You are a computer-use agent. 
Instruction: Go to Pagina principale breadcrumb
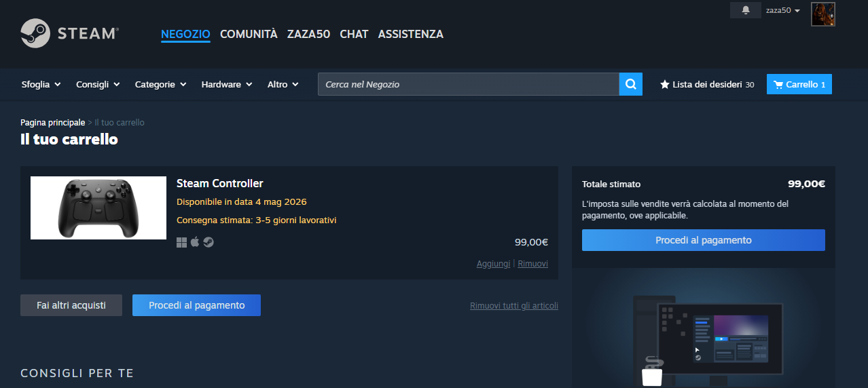click(53, 123)
